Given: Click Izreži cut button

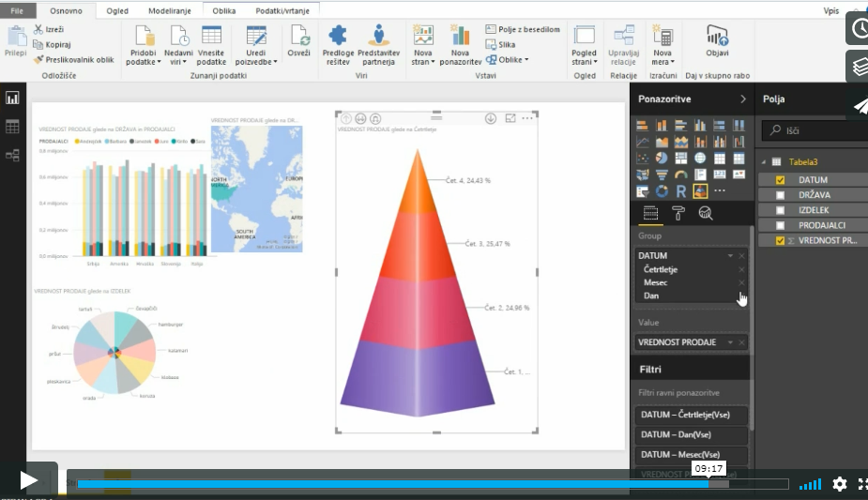Looking at the screenshot, I should point(49,29).
